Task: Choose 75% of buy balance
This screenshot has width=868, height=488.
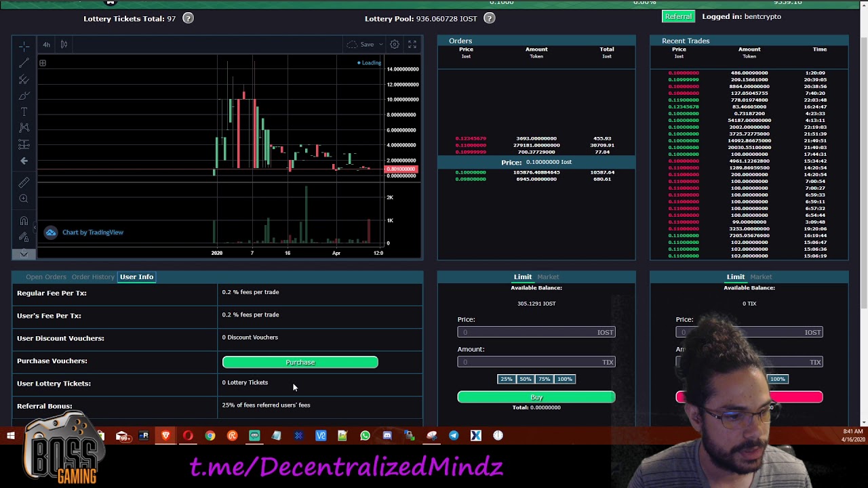Action: click(x=545, y=379)
